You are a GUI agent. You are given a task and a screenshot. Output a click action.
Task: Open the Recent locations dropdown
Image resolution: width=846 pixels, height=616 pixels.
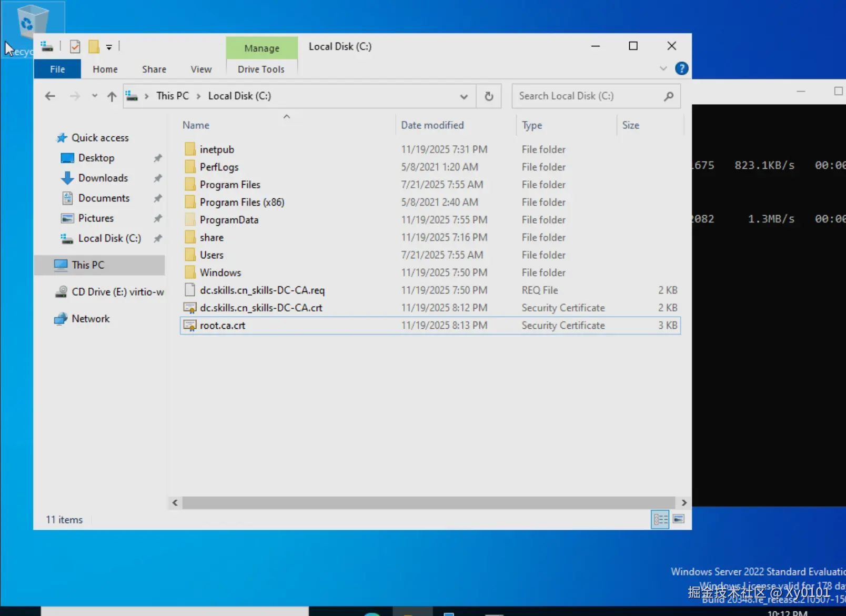tap(95, 96)
